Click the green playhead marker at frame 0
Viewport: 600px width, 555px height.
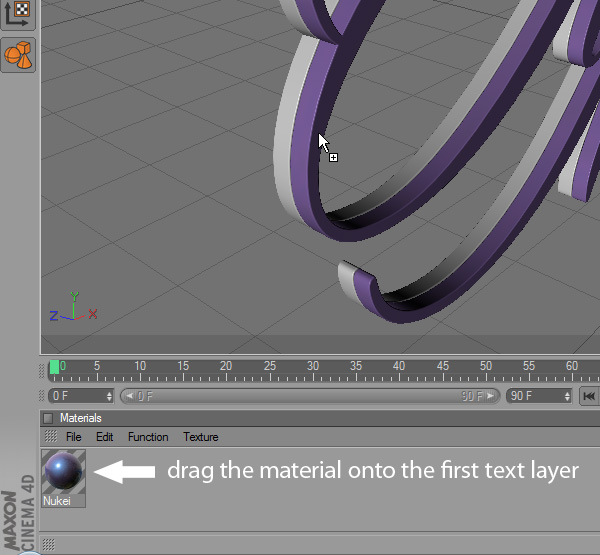[54, 367]
